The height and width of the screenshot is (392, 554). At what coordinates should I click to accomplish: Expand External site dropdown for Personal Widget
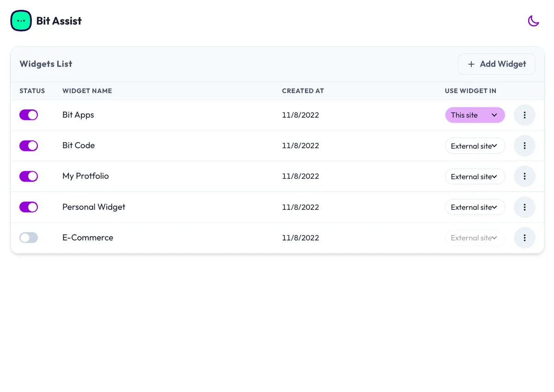[475, 207]
